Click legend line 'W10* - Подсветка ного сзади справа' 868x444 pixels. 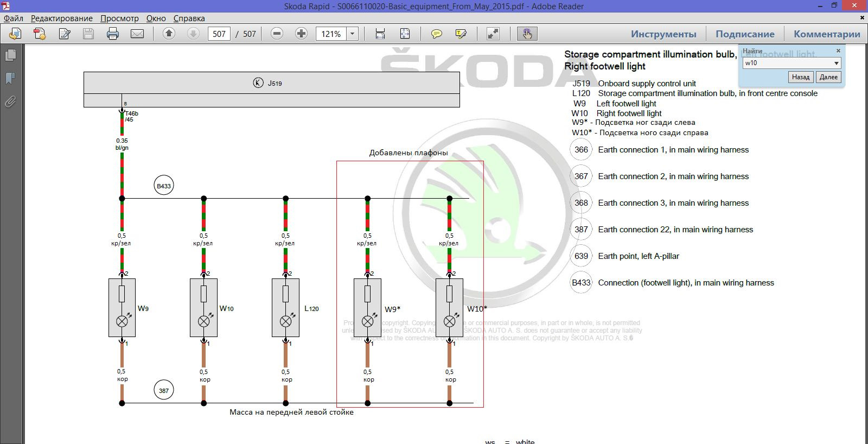pos(640,132)
